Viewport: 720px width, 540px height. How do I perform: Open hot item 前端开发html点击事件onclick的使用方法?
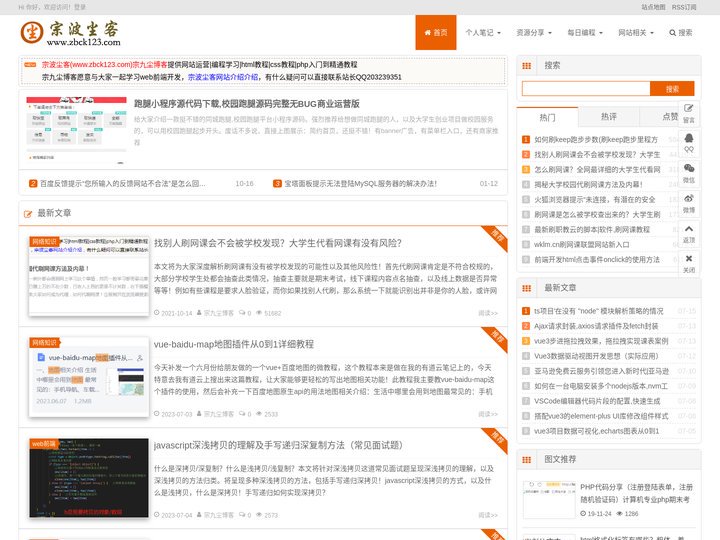(597, 259)
